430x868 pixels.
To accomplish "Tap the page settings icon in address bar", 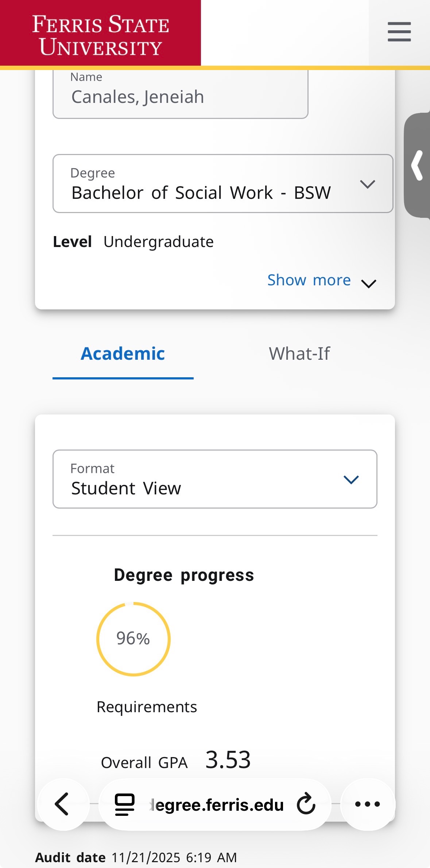I will tap(125, 804).
